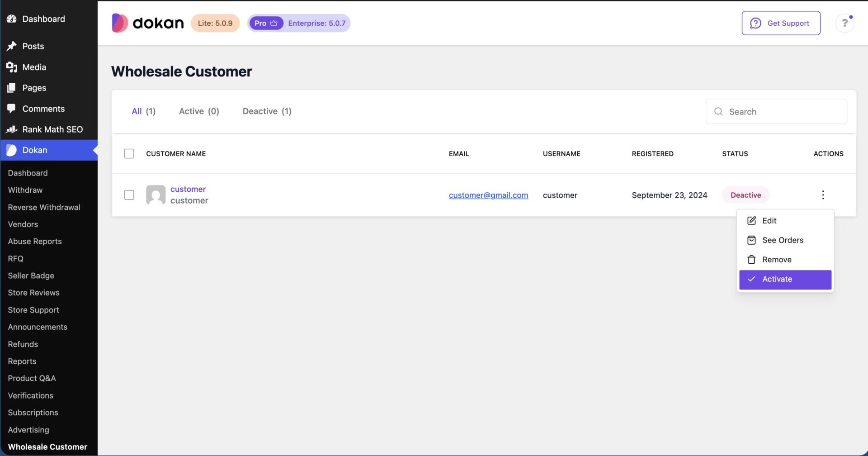Click the Dokan logo icon in sidebar
Screen dimensions: 868x456
12,150
